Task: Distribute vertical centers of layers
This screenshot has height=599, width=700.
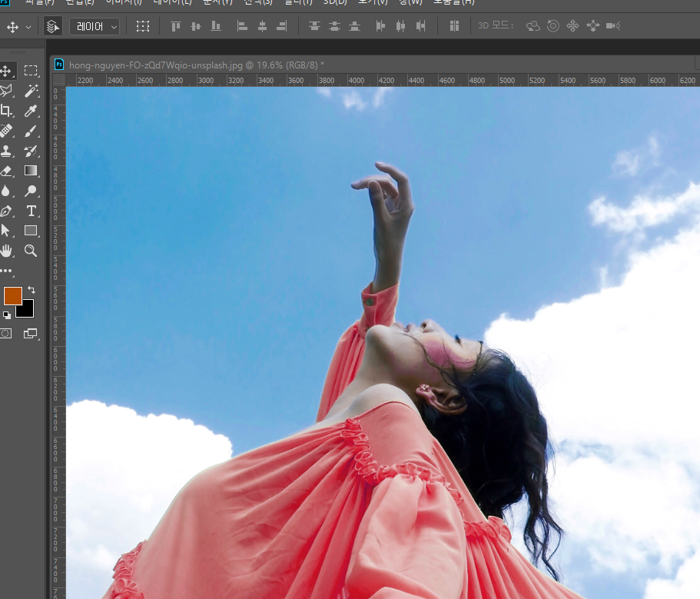Action: point(335,26)
